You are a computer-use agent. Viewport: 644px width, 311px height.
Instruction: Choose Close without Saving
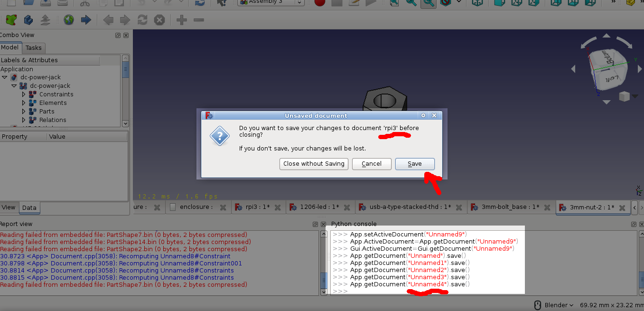pyautogui.click(x=314, y=164)
